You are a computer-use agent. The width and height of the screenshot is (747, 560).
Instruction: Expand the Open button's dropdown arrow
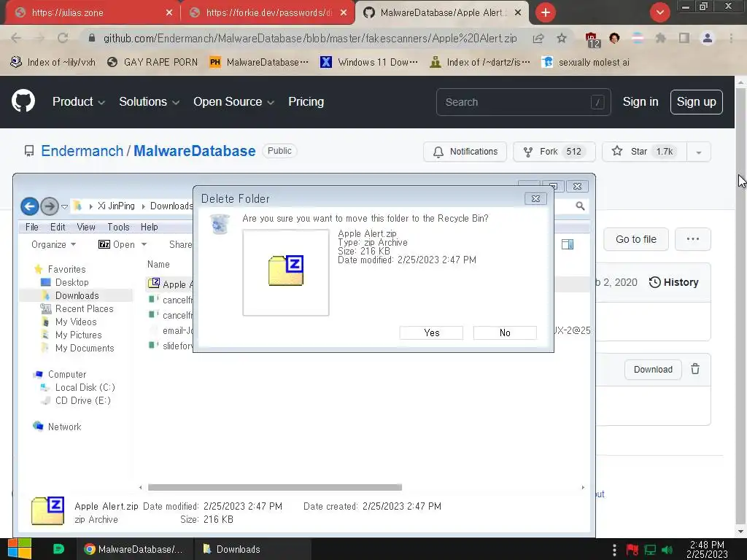point(144,244)
